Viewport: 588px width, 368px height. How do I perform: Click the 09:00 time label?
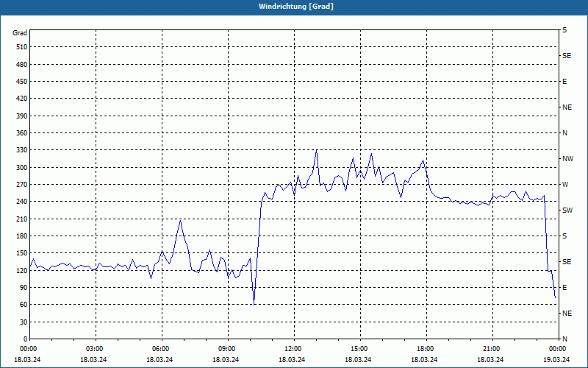(x=226, y=349)
